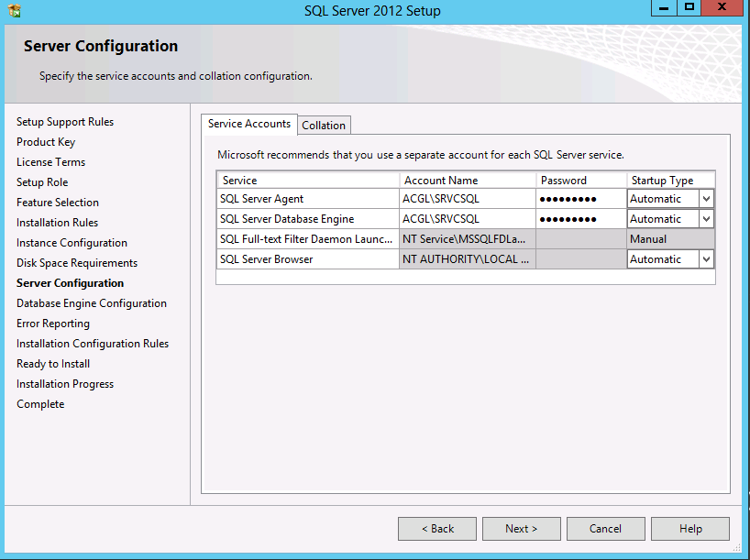Edit the SQL Server Agent account name
The width and height of the screenshot is (750, 560).
[468, 199]
